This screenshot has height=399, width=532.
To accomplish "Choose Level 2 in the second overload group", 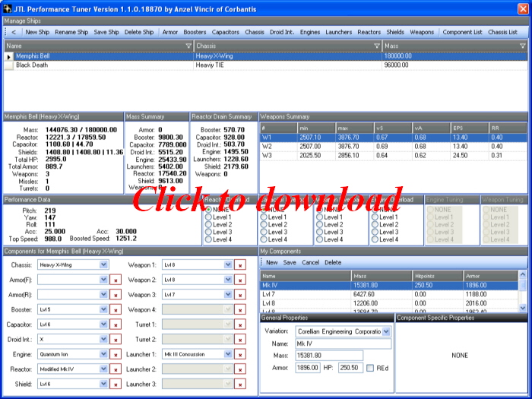I will pyautogui.click(x=264, y=225).
